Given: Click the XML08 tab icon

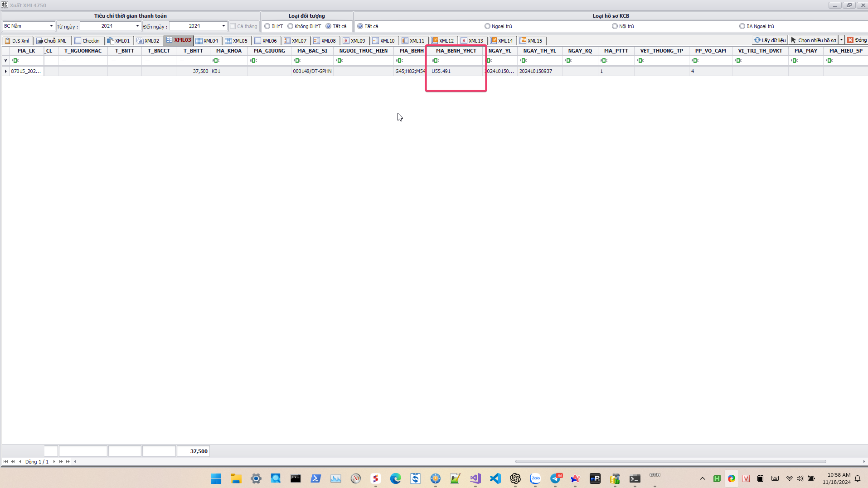Looking at the screenshot, I should click(317, 41).
